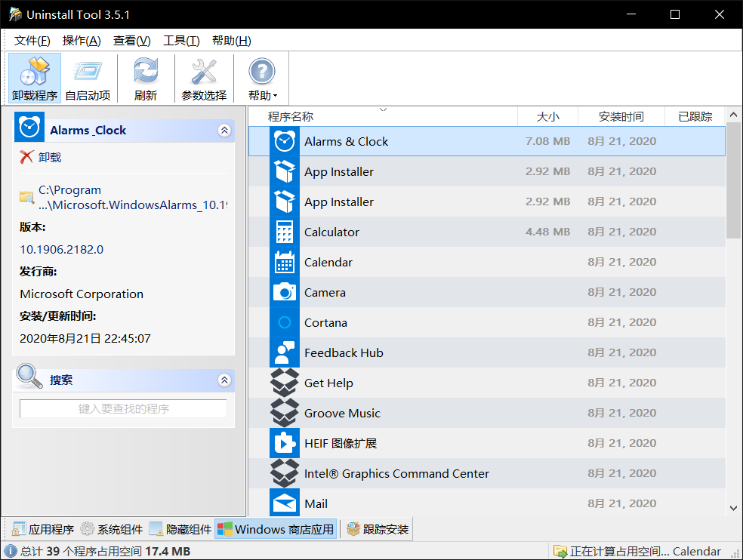Sort list by Size (大小) column header

coord(547,117)
